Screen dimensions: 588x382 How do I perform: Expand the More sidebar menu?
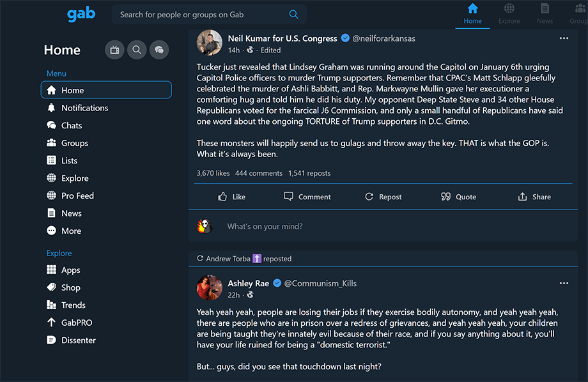tap(71, 231)
